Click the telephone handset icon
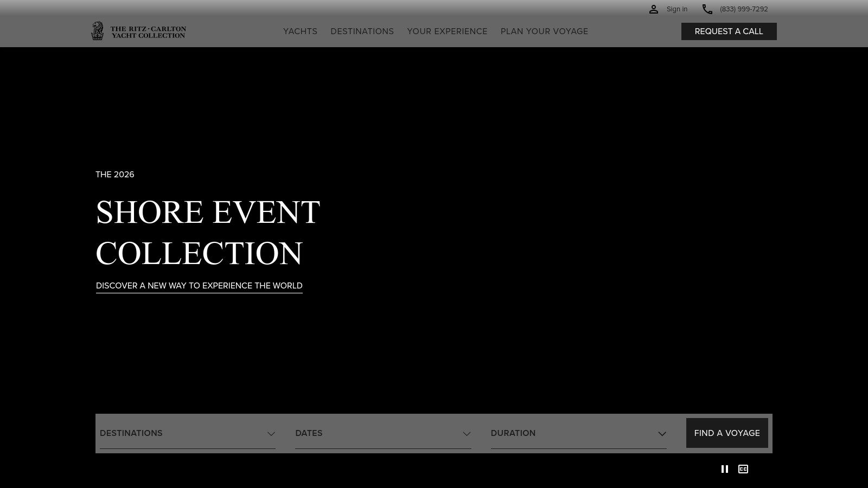Image resolution: width=868 pixels, height=488 pixels. pyautogui.click(x=707, y=9)
